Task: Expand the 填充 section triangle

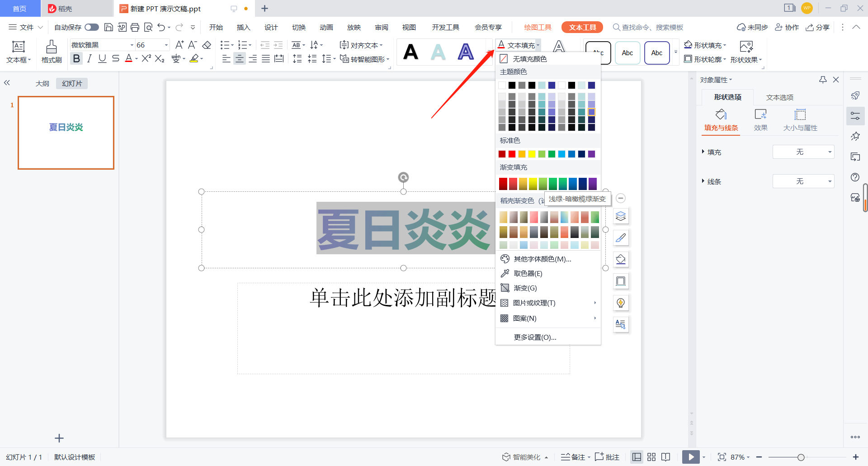Action: pos(703,152)
